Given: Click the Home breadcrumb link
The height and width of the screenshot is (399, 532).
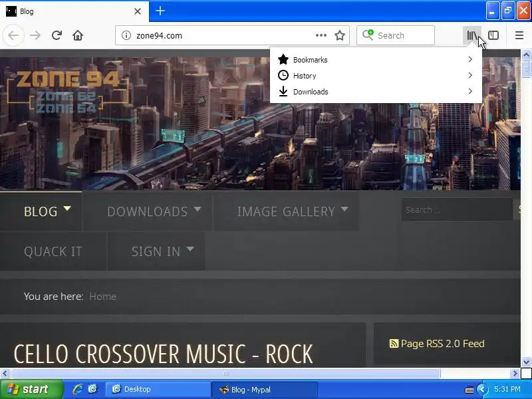Looking at the screenshot, I should [x=102, y=297].
